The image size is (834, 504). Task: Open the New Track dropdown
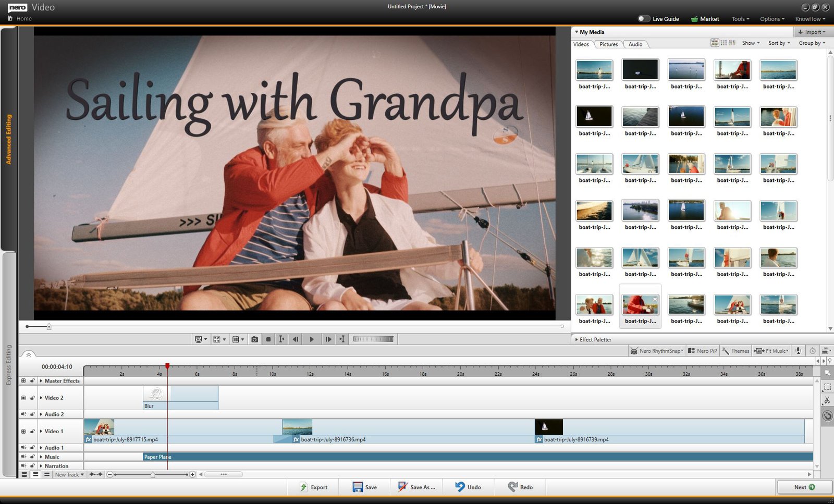69,475
